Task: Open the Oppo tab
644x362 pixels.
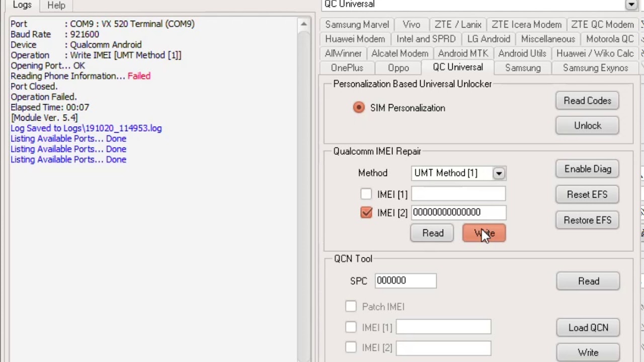Action: coord(398,68)
